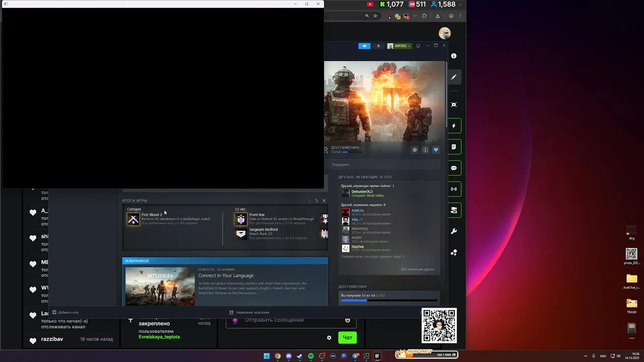644x362 pixels.
Task: Click the Steam page vertical scrollbar
Action: pyautogui.click(x=447, y=94)
